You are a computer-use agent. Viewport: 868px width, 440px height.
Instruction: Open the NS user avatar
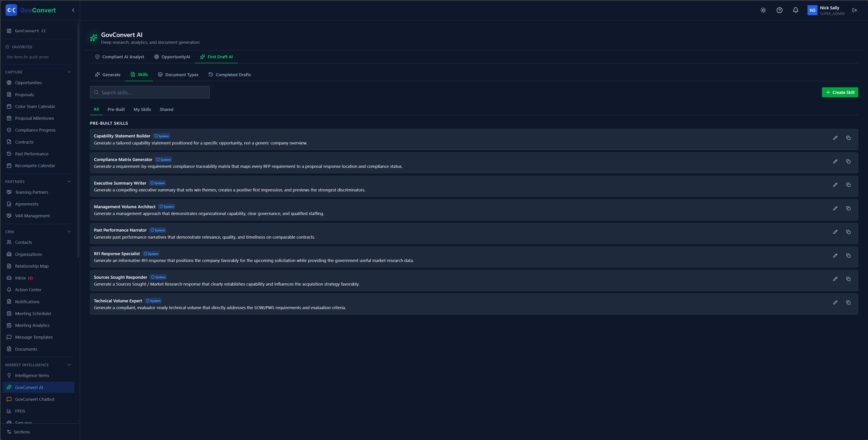pyautogui.click(x=812, y=10)
